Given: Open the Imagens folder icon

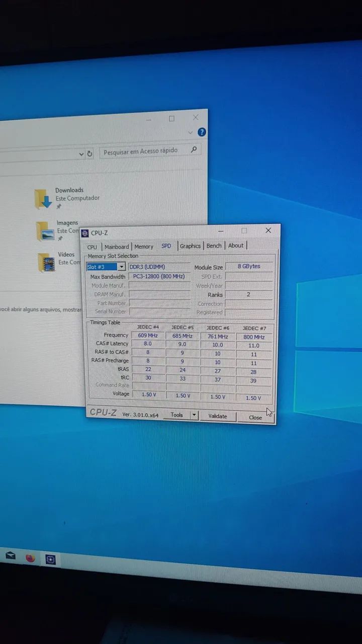Looking at the screenshot, I should tap(45, 231).
